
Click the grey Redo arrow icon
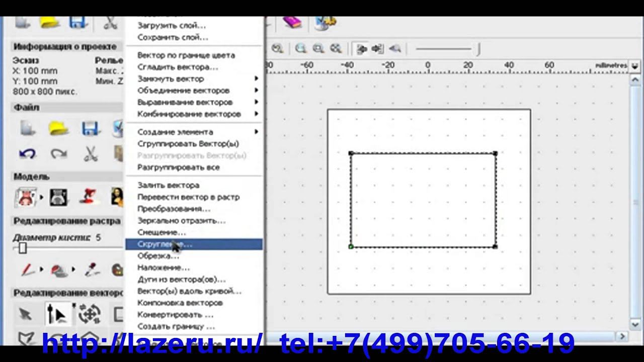(59, 153)
